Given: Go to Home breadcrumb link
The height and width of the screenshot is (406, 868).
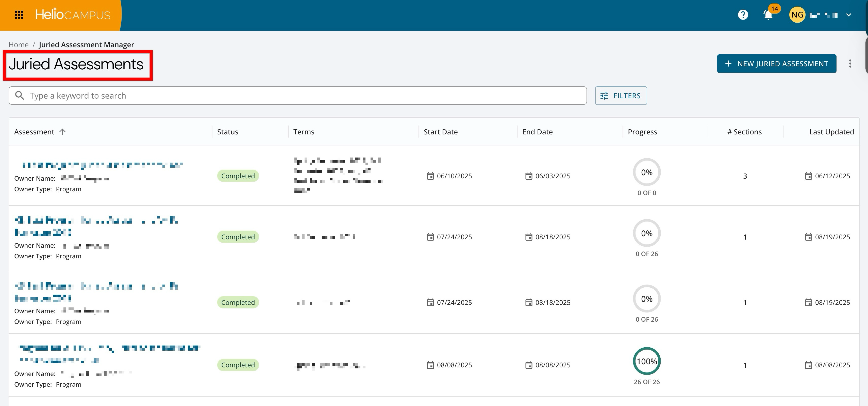Looking at the screenshot, I should pos(19,44).
